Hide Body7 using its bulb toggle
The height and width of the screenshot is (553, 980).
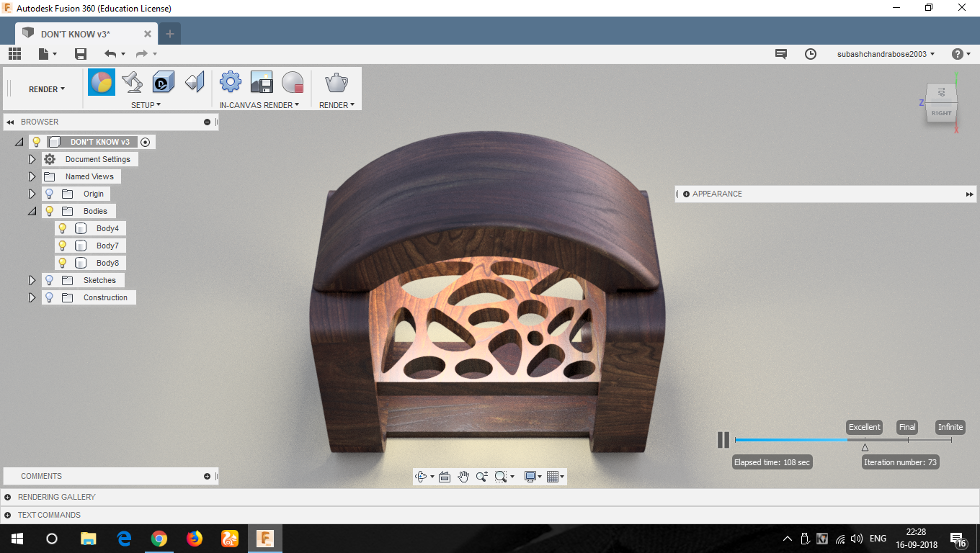[62, 245]
